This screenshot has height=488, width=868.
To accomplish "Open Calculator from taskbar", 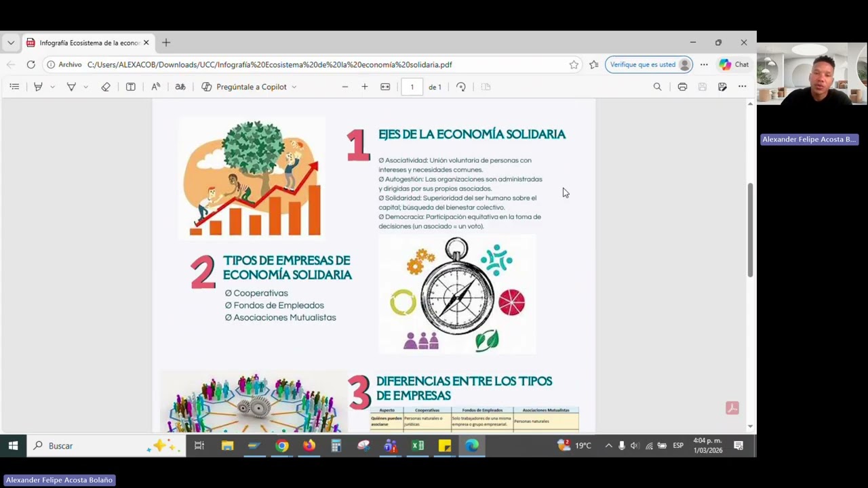I will pyautogui.click(x=336, y=445).
